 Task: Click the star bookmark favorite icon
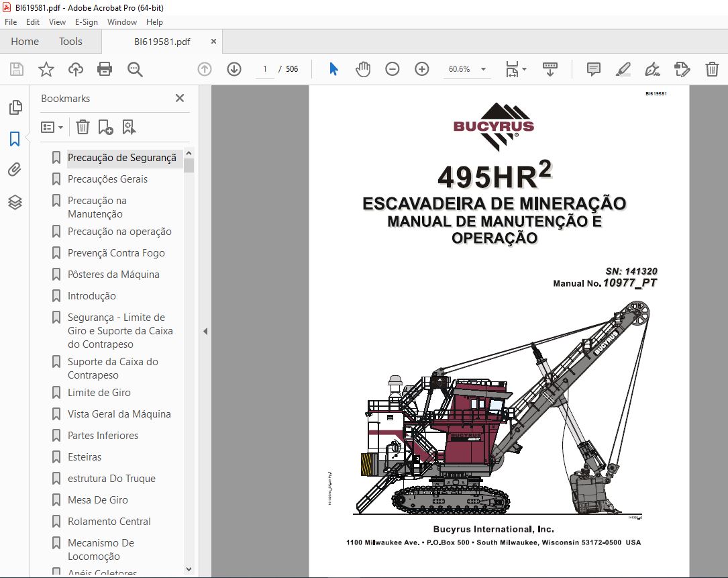point(46,69)
